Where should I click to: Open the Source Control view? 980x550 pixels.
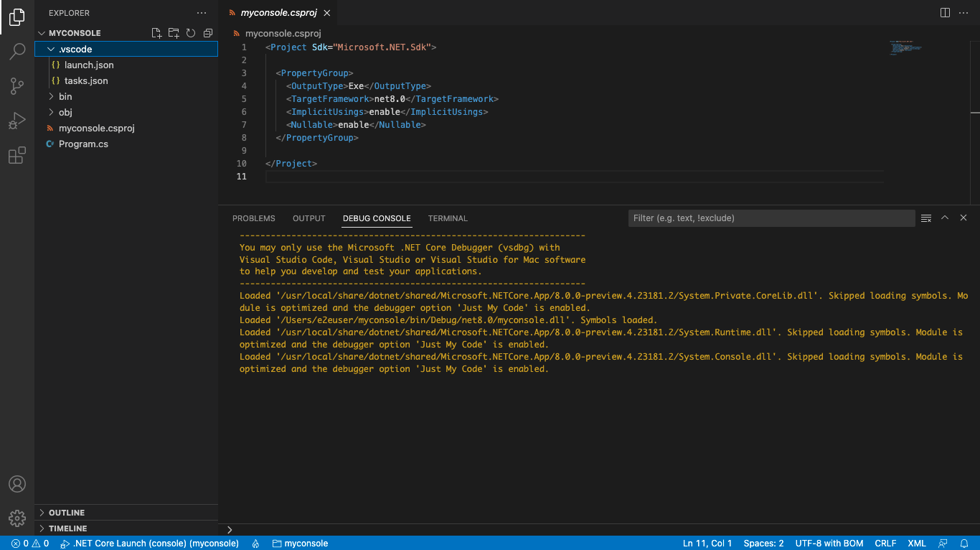(17, 85)
